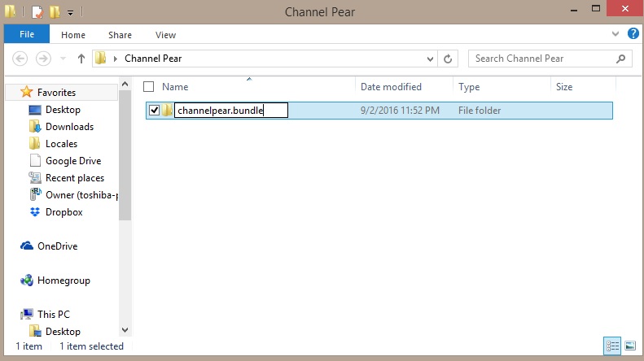Open Customize Quick Access Toolbar dropdown

point(71,13)
